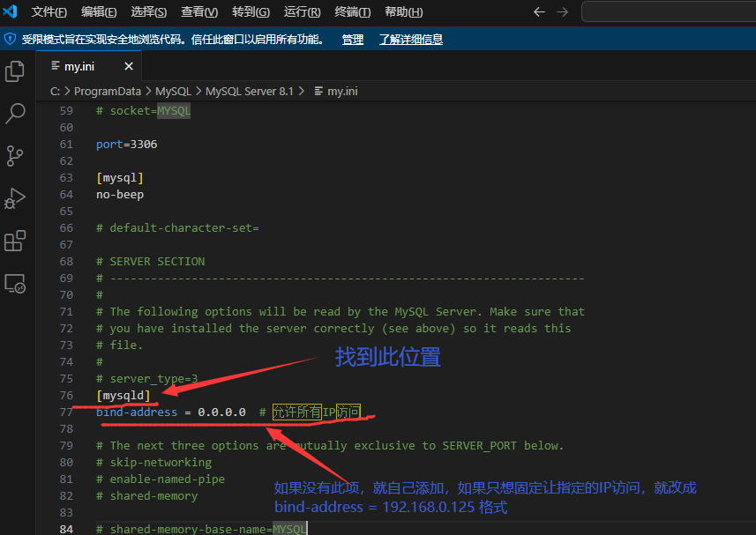Click the 0.0.0.0 value
This screenshot has height=535, width=756.
tap(221, 412)
